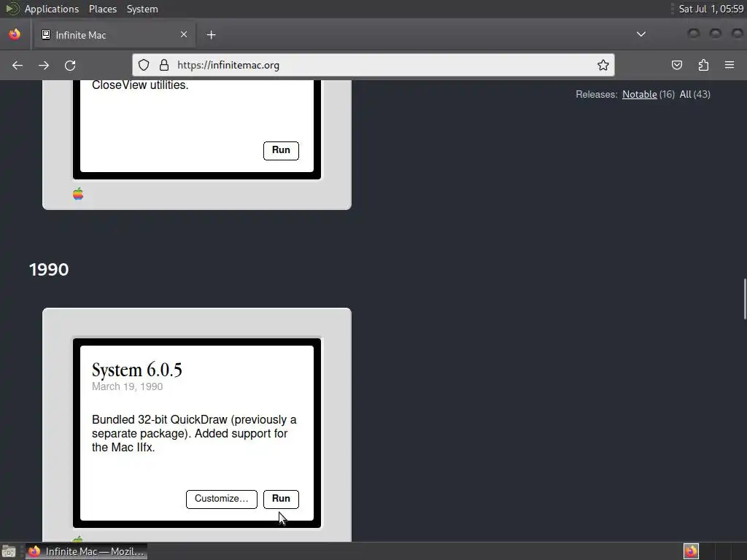The image size is (747, 560).
Task: Click Run on the CloseView utilities card
Action: [x=281, y=150]
